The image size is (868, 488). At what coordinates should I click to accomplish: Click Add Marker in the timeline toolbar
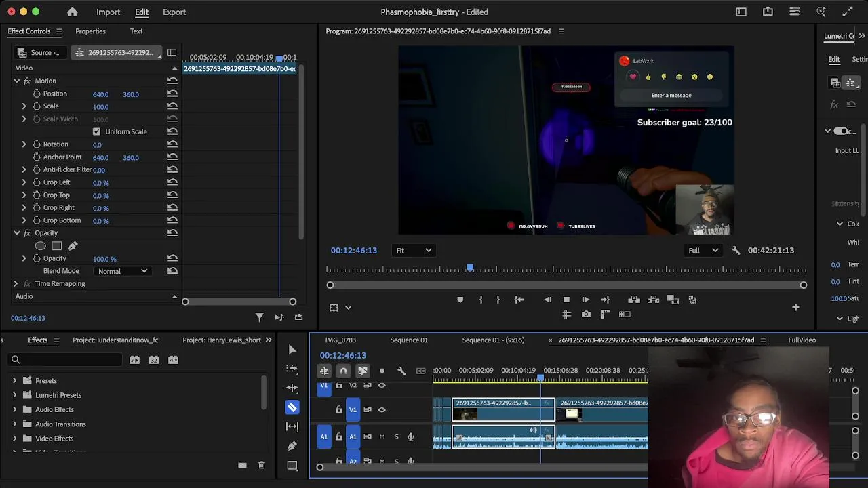[382, 371]
